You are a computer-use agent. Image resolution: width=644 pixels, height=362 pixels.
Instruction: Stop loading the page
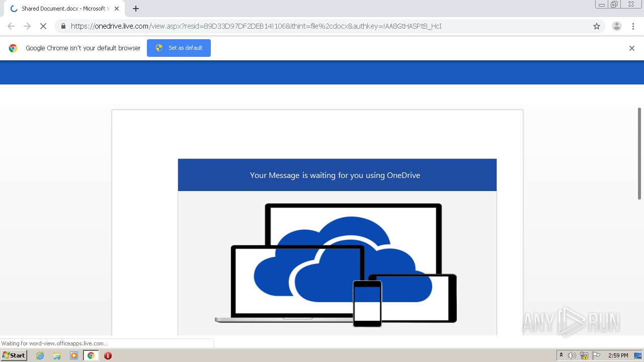pyautogui.click(x=43, y=26)
